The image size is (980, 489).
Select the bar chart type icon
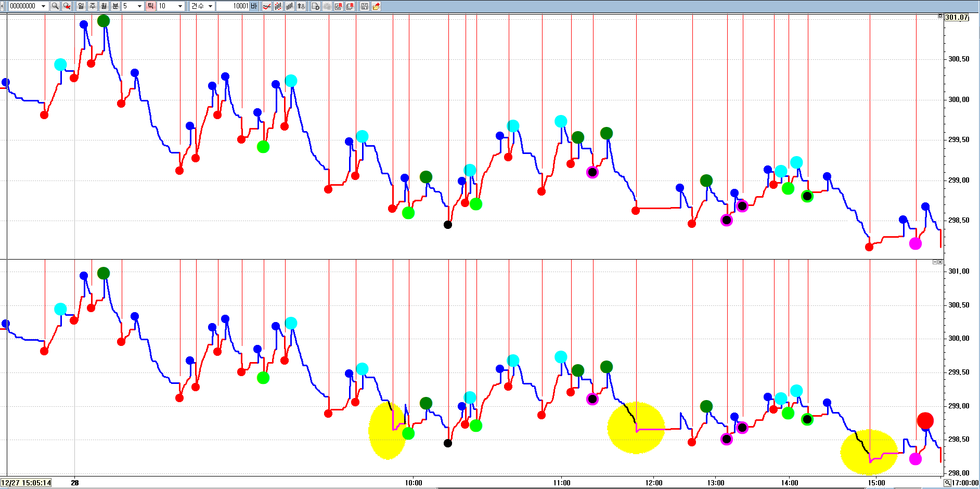(289, 6)
